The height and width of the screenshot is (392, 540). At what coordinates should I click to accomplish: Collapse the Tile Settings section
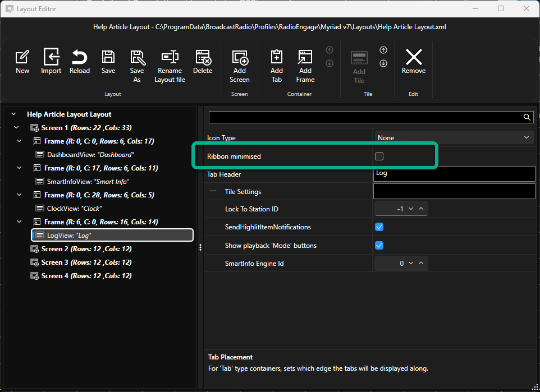click(x=213, y=191)
